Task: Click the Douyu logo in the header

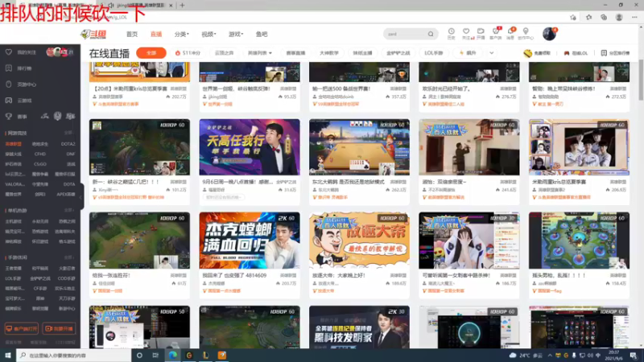Action: pos(93,34)
